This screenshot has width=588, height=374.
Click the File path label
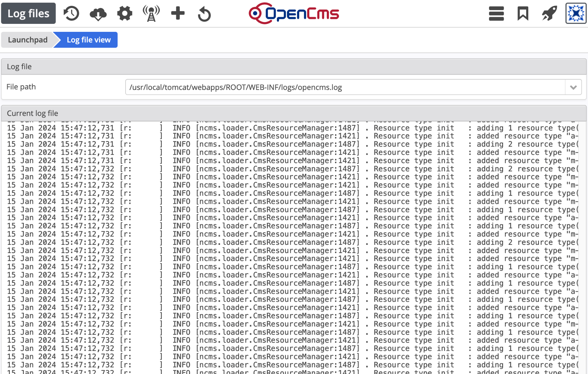click(21, 87)
